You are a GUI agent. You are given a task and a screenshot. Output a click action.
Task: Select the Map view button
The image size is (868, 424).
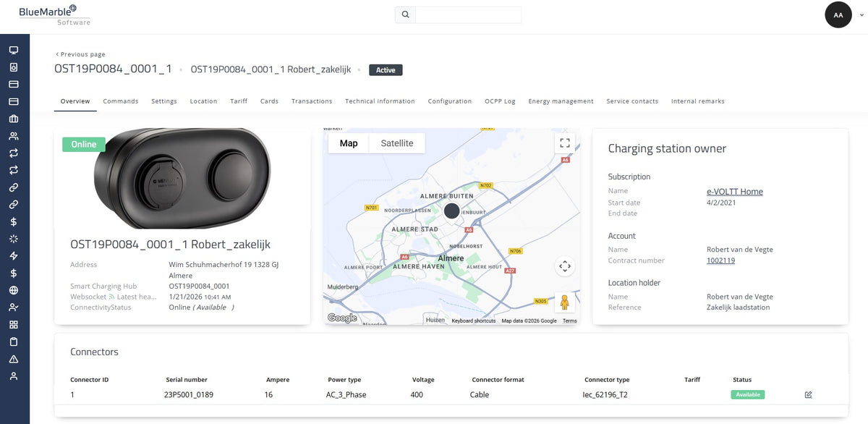tap(349, 143)
